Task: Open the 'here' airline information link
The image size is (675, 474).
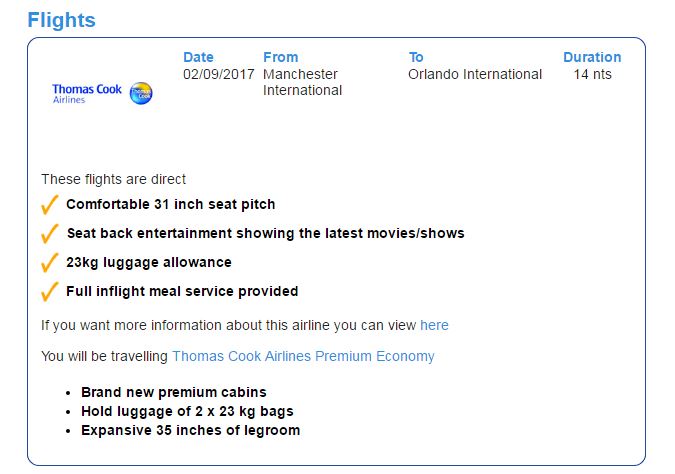Action: tap(434, 325)
